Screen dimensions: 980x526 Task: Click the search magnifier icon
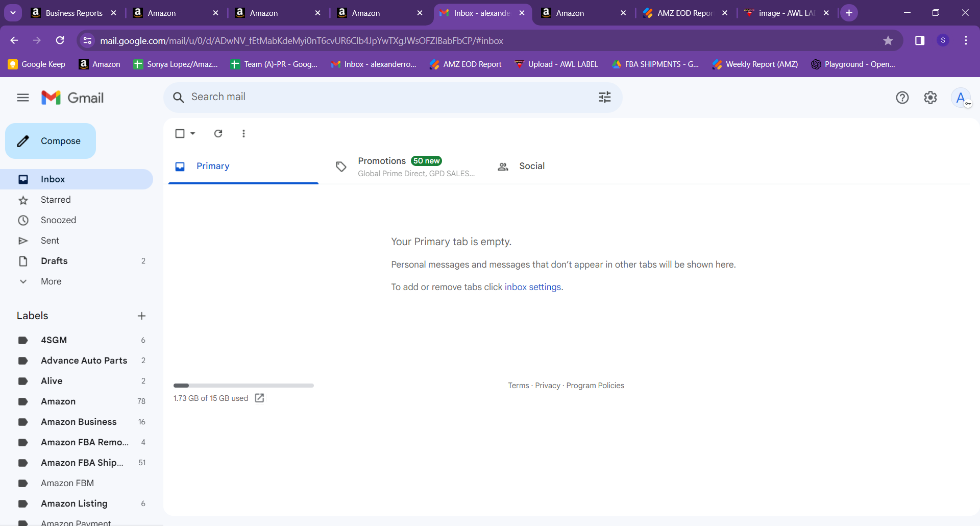[178, 98]
